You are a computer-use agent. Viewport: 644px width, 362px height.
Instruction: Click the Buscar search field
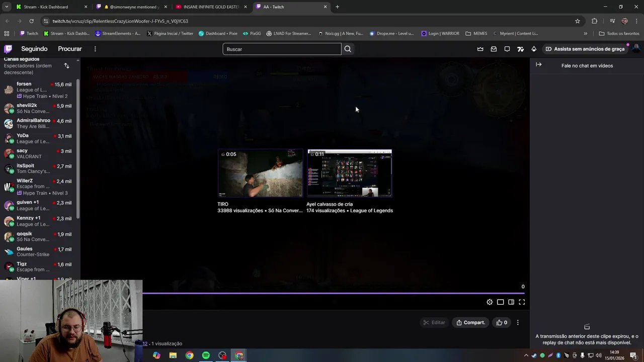(282, 49)
